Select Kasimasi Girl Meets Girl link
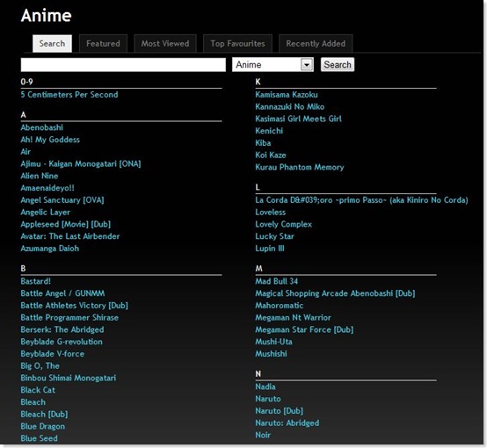The height and width of the screenshot is (448, 487). 299,119
